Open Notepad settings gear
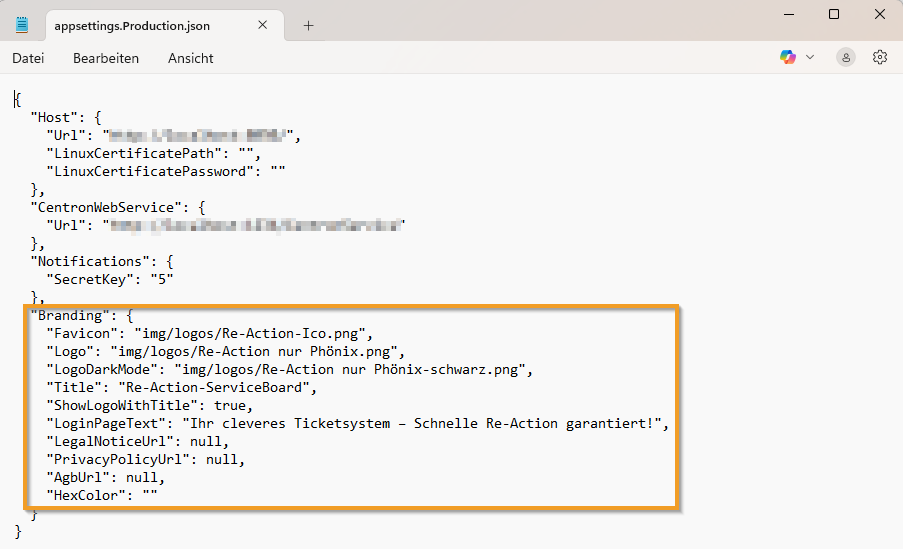 (880, 57)
